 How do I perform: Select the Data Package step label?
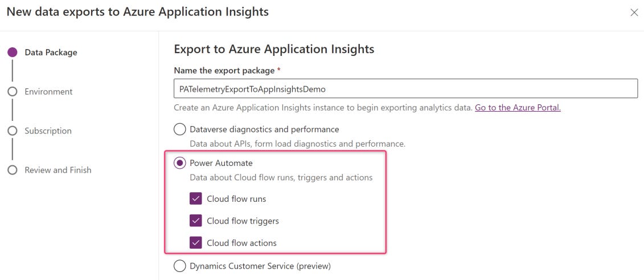point(51,52)
